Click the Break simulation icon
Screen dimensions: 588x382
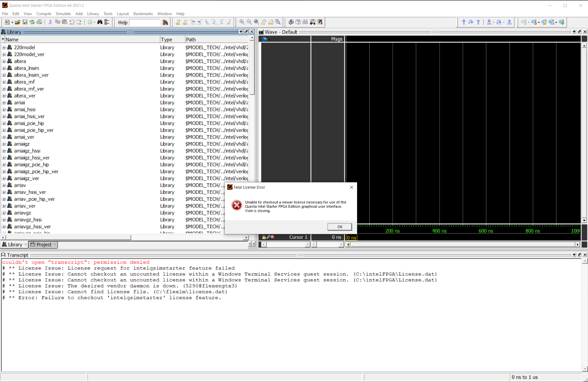(320, 22)
